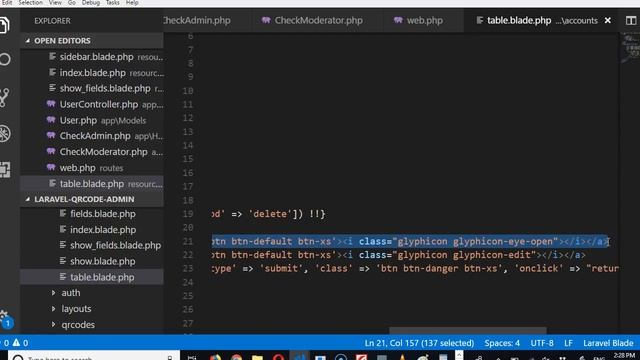Switch to the CheckAdmin.php tab
640x360 pixels.
click(197, 20)
